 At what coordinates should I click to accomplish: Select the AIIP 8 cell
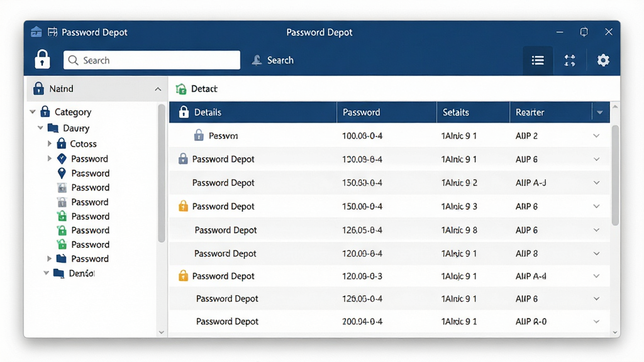point(526,254)
